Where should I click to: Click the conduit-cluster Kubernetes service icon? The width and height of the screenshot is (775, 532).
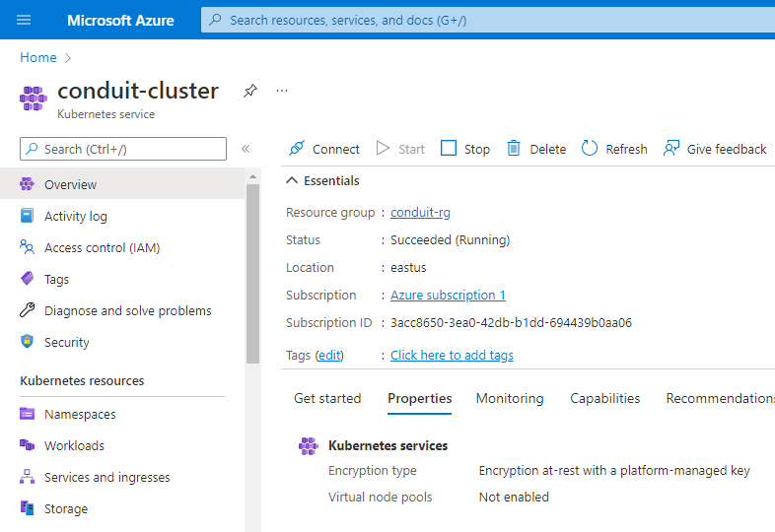pyautogui.click(x=34, y=98)
